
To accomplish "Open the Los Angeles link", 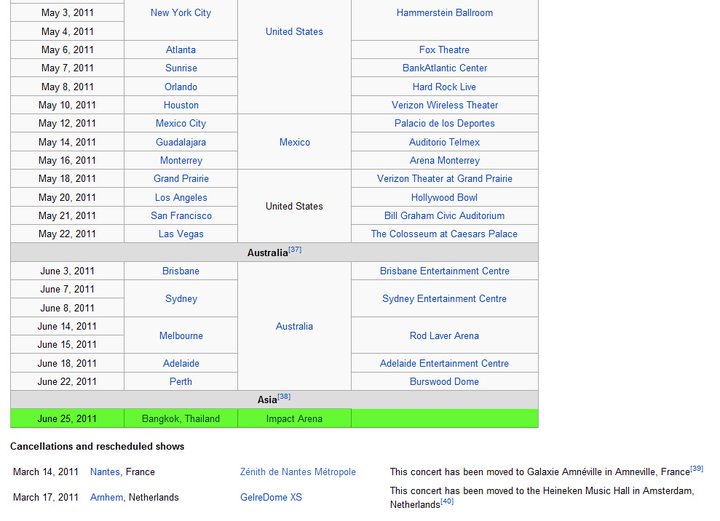I will (181, 197).
